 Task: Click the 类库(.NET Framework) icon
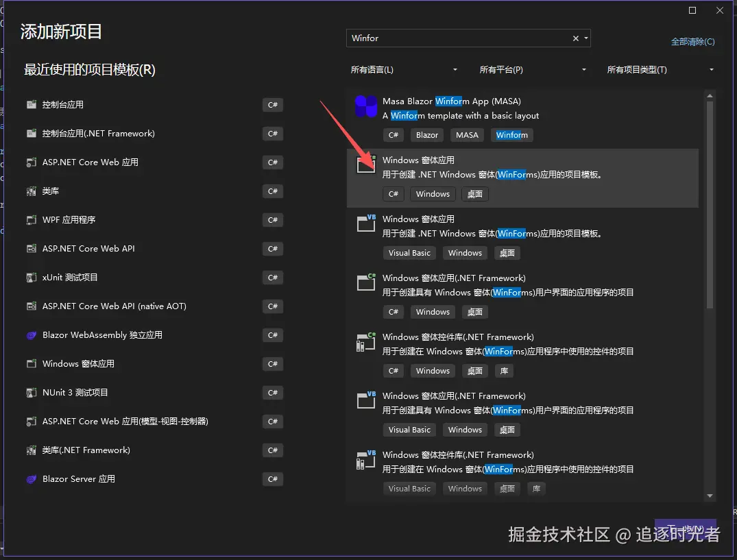(x=32, y=450)
